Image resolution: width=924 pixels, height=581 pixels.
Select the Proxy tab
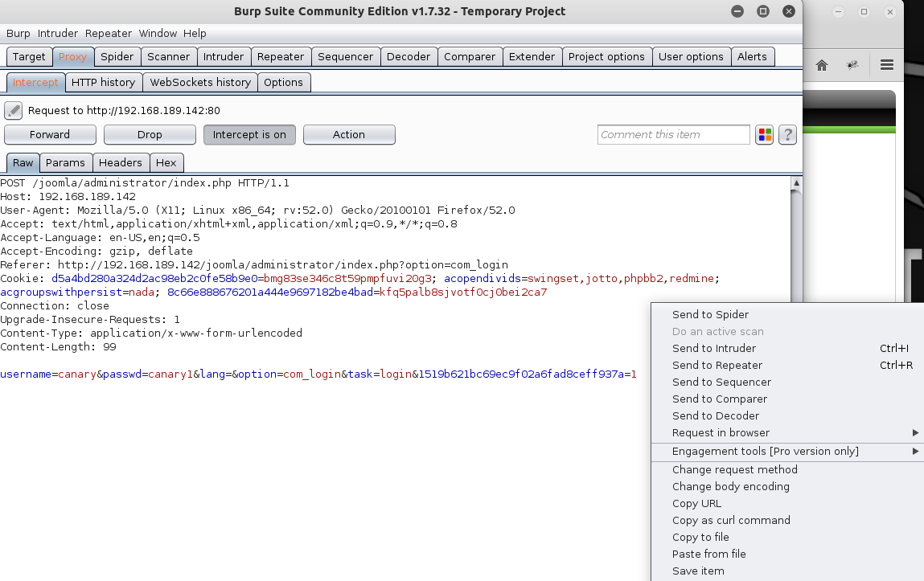[x=73, y=56]
